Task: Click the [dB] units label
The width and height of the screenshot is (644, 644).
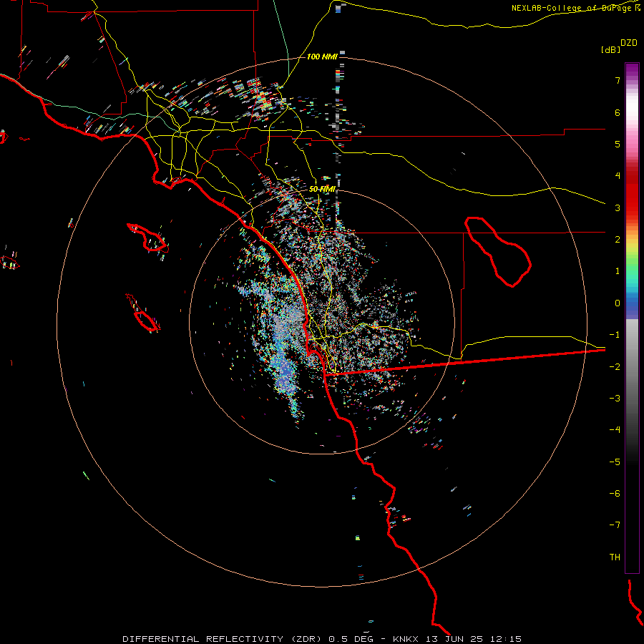Action: [611, 50]
